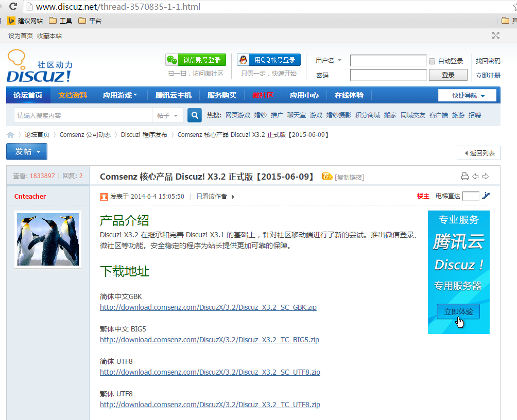Viewport: 517px width, 420px height.
Task: Click the print thread icon
Action: point(464,177)
